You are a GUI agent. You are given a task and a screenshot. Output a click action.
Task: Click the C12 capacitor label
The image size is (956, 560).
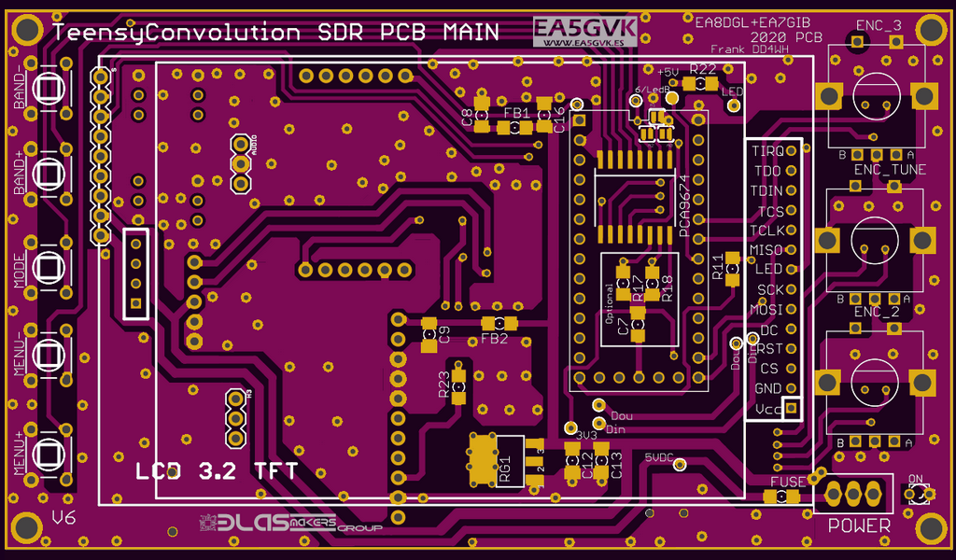tap(586, 465)
